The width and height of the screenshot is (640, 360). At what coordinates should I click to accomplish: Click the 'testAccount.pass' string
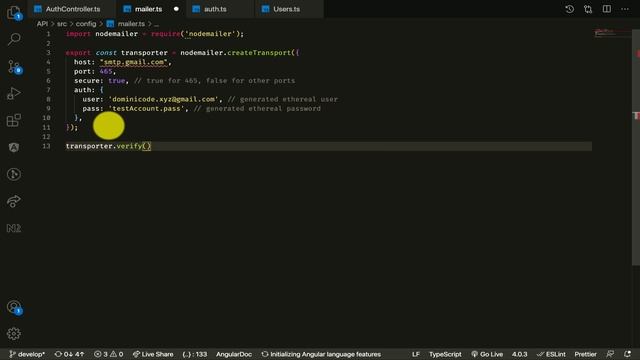click(x=147, y=109)
